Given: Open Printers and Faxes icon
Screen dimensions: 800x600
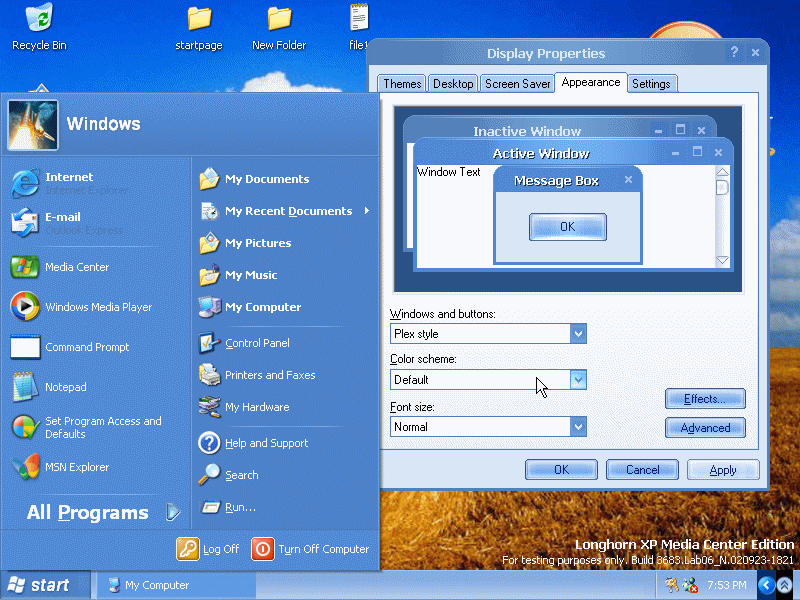Looking at the screenshot, I should coord(209,375).
